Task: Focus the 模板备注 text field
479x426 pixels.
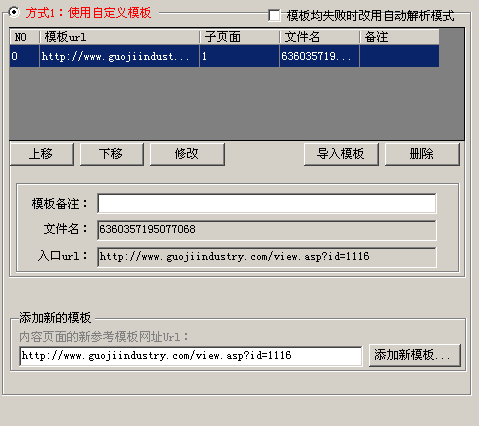Action: (267, 203)
